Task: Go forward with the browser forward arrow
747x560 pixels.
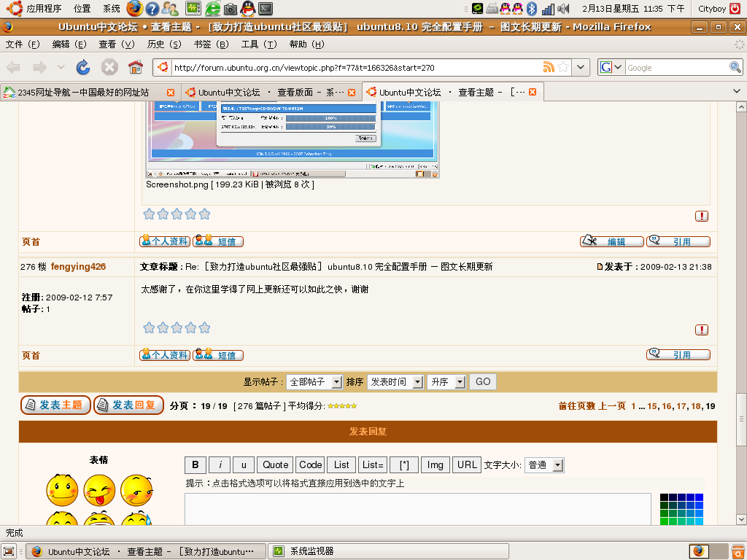Action: 40,67
